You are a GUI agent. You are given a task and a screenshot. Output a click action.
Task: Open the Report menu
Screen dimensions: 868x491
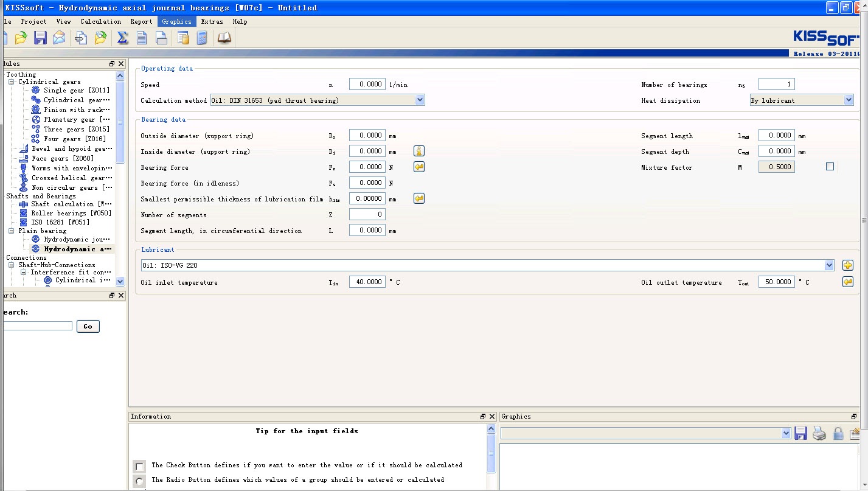coord(141,21)
